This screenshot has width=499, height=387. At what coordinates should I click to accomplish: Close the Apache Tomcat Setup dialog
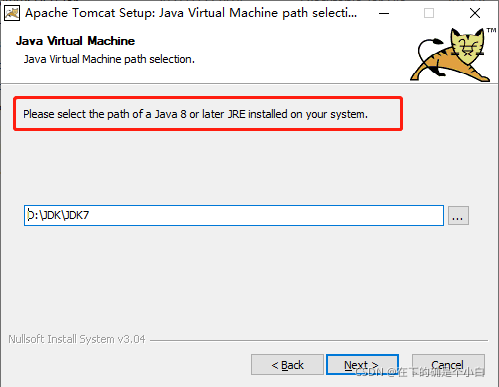[475, 13]
